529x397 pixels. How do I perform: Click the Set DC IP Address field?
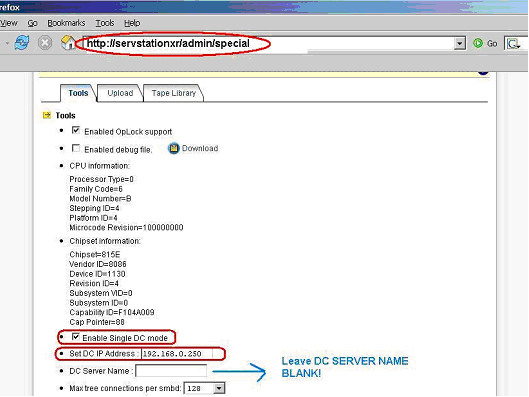point(177,353)
